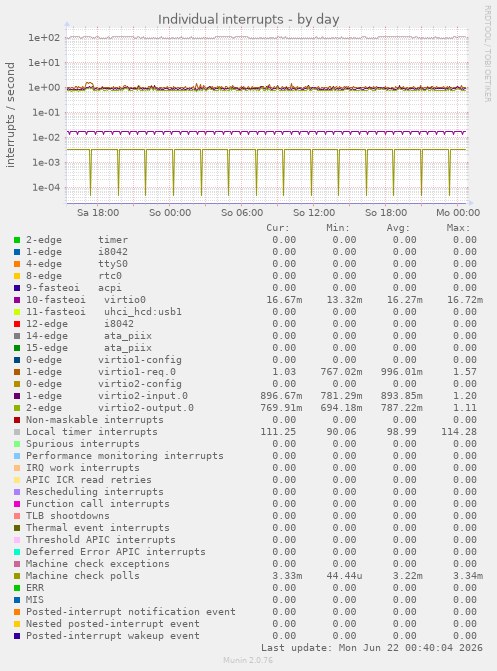Click the 'interrupts / second' axis label
The image size is (497, 671).
(10, 115)
